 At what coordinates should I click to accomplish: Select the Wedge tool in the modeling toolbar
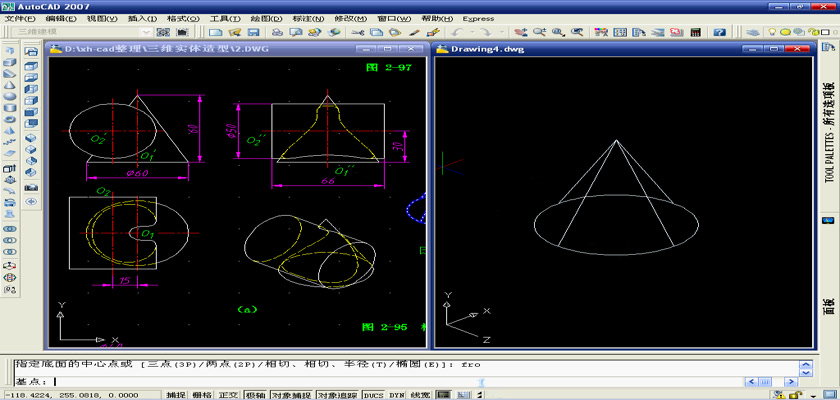tap(10, 73)
